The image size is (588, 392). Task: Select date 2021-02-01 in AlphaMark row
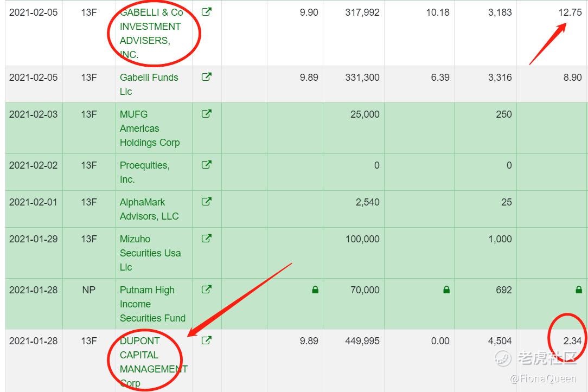point(34,202)
